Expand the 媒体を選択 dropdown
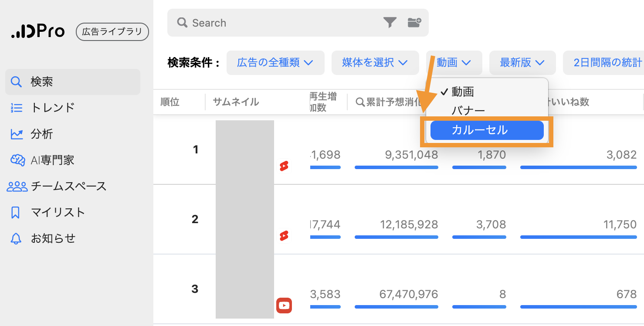 pyautogui.click(x=375, y=63)
